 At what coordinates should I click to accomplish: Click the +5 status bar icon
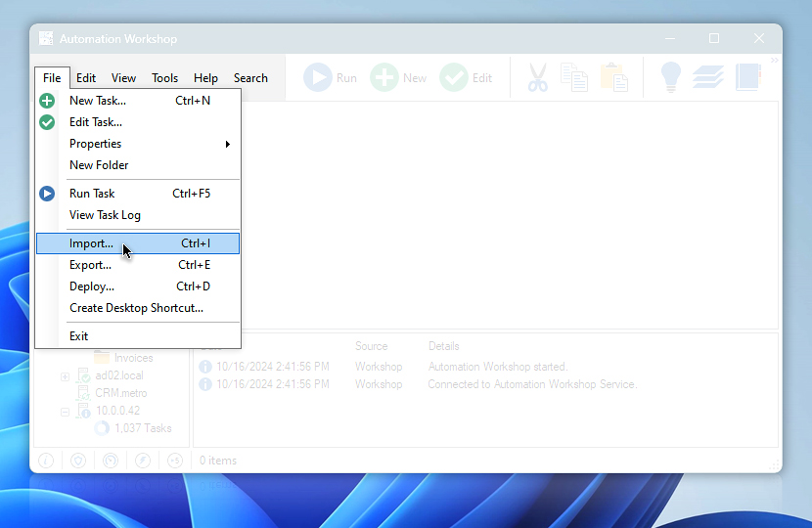(175, 461)
